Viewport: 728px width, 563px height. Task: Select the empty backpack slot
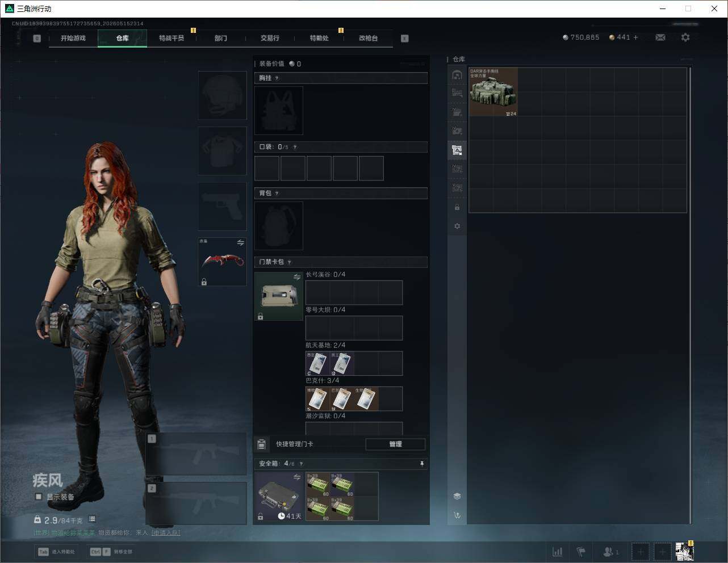point(279,226)
